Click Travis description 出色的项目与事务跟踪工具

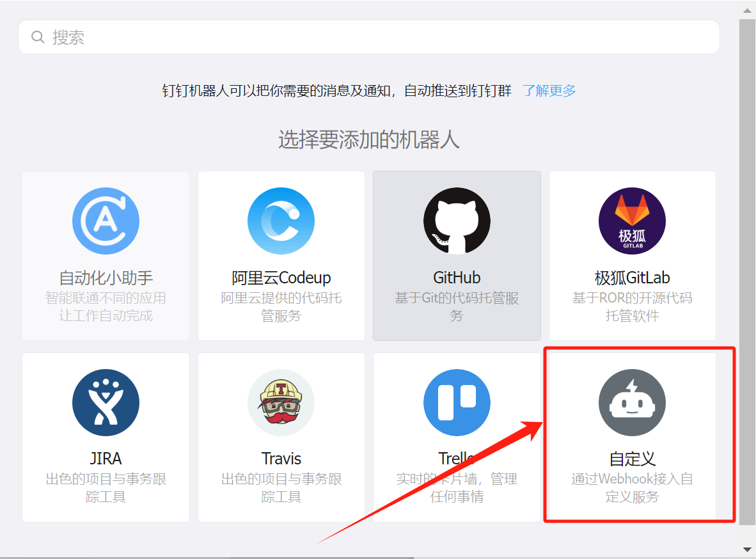click(x=281, y=487)
